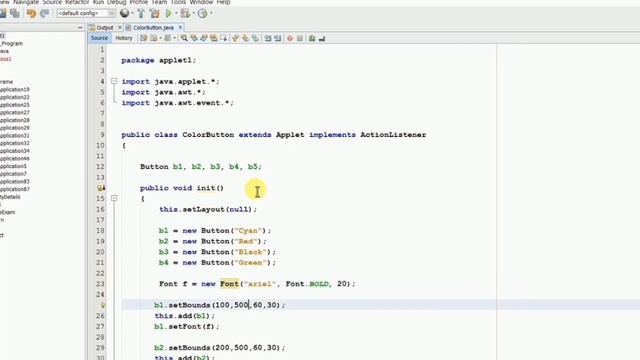Open the Tools menu

click(178, 2)
